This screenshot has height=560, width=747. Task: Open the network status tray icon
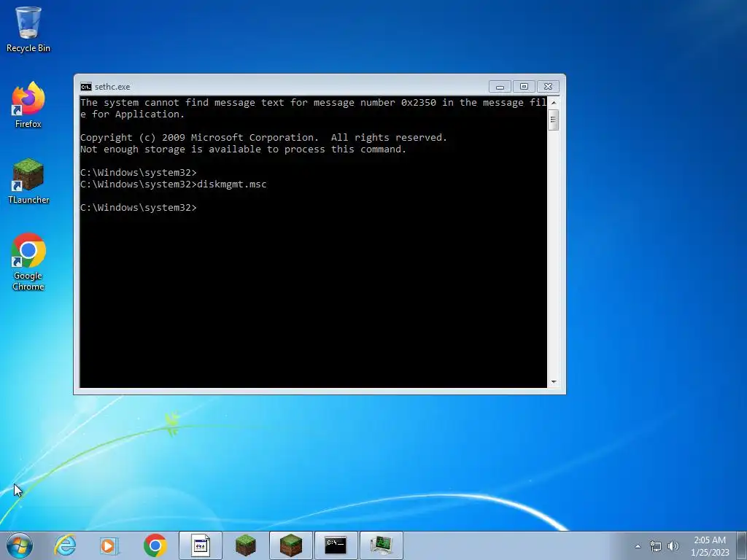coord(656,546)
